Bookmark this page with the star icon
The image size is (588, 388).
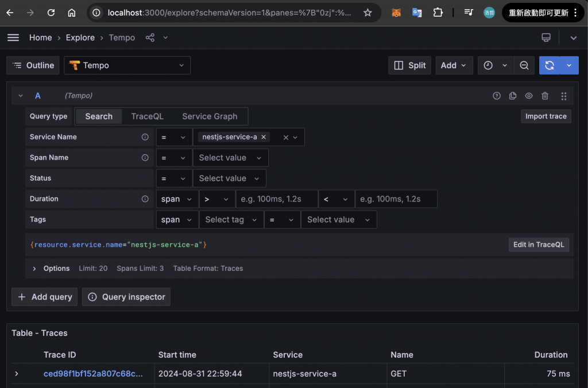tap(367, 13)
